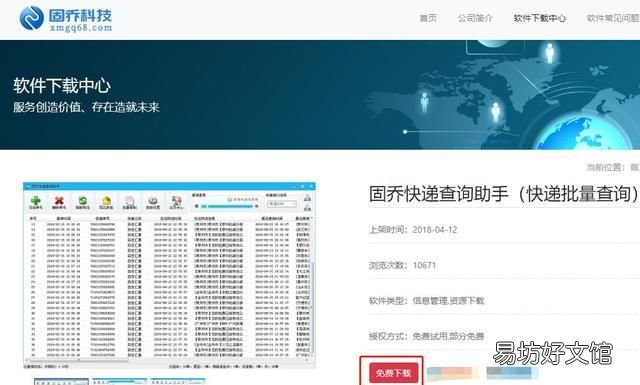
Task: Select the second thumbnail below the product image
Action: 120,382
